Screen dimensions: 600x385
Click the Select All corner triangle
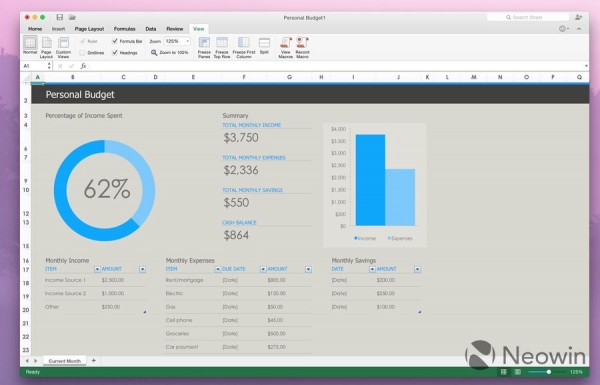tap(26, 78)
